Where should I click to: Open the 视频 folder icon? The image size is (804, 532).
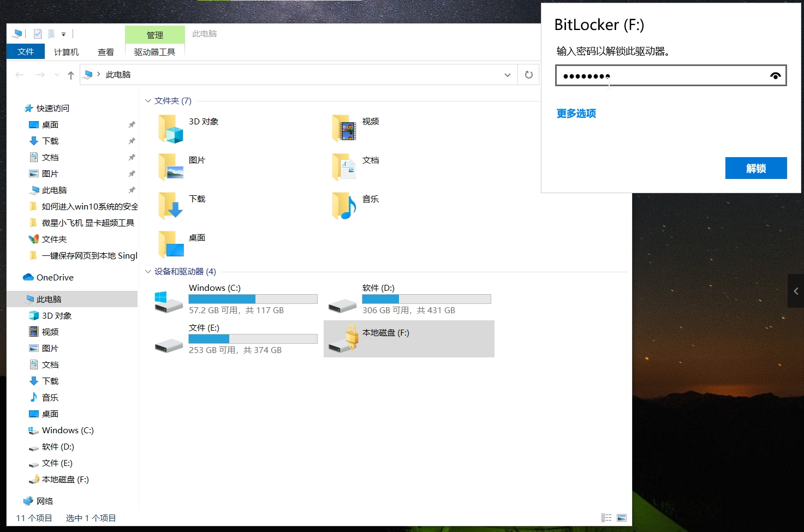[344, 129]
